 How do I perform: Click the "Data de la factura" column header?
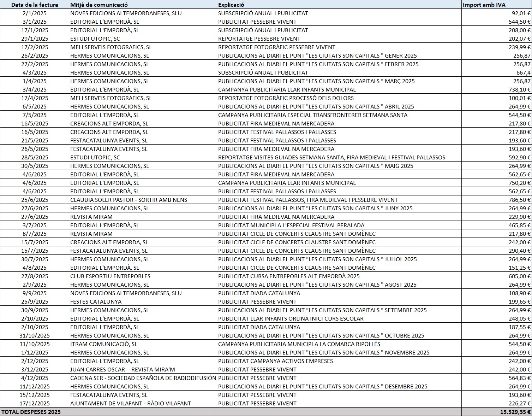pos(35,5)
